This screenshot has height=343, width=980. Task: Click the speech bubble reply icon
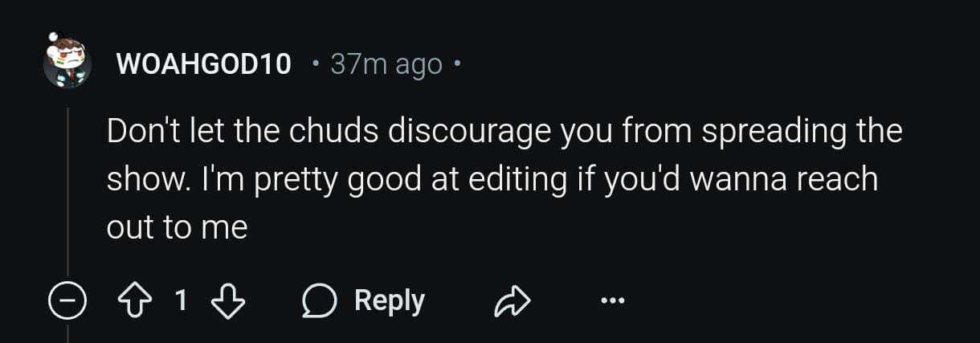point(320,301)
